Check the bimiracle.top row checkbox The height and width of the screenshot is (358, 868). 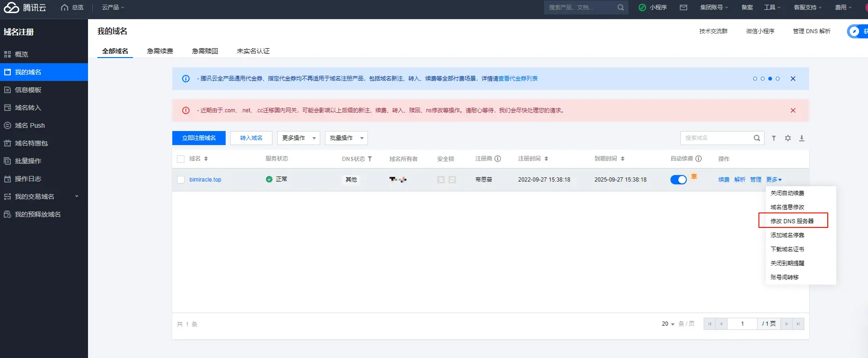(x=181, y=180)
